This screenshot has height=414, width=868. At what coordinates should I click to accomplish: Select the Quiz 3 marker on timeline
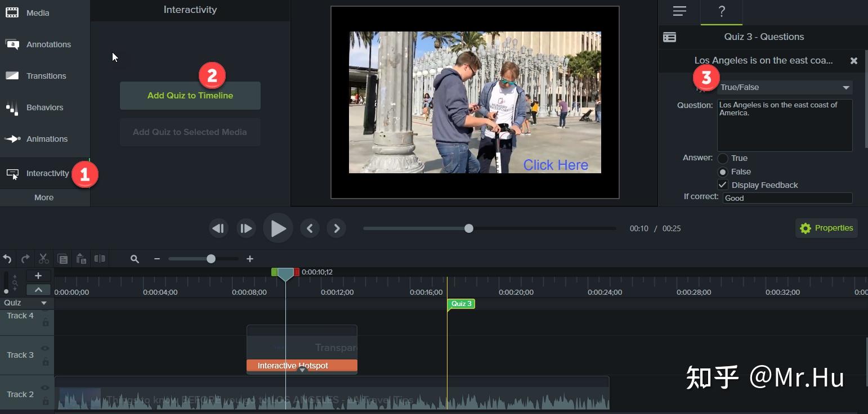point(462,304)
